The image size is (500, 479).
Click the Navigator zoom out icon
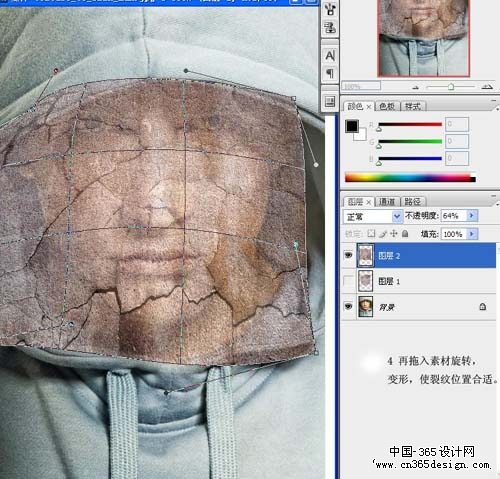coord(416,87)
